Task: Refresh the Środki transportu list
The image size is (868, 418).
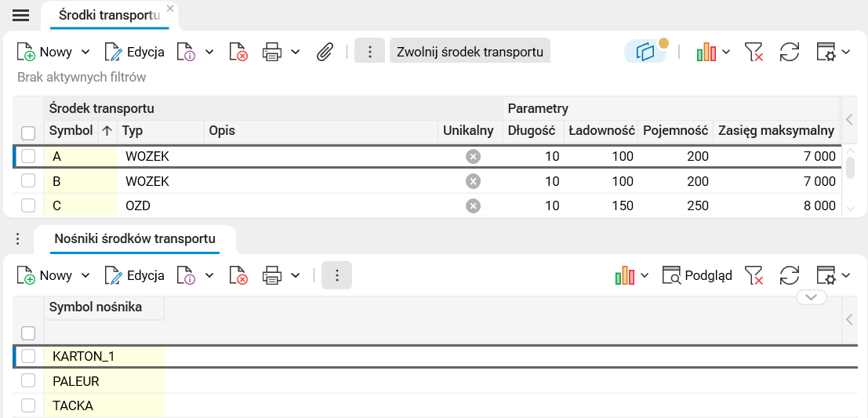Action: tap(789, 52)
